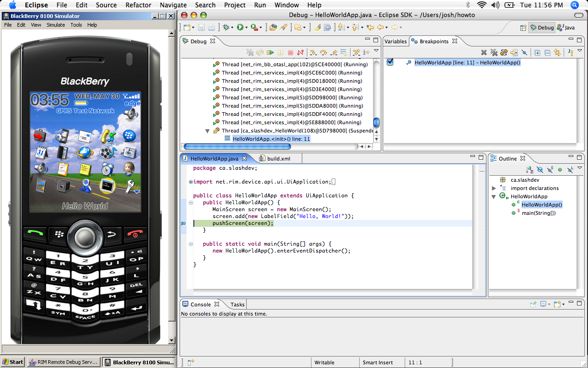Toggle Hide Static Members in Outline toolbar
The image size is (588, 368).
pyautogui.click(x=550, y=170)
